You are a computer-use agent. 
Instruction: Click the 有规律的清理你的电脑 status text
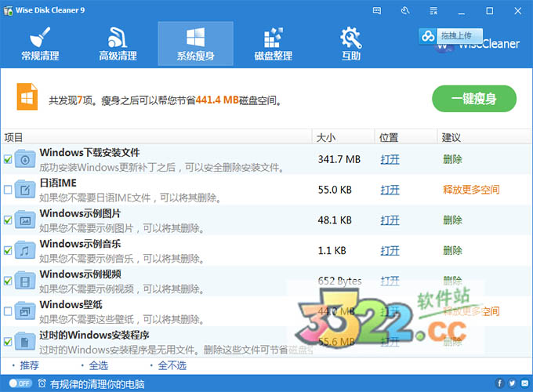pos(97,384)
